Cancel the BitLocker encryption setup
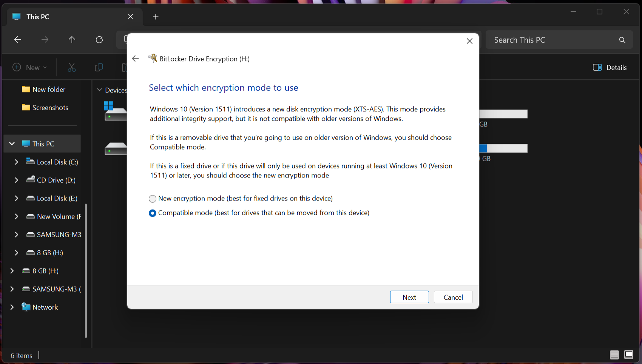Screen dimensions: 642x364 coord(453,297)
